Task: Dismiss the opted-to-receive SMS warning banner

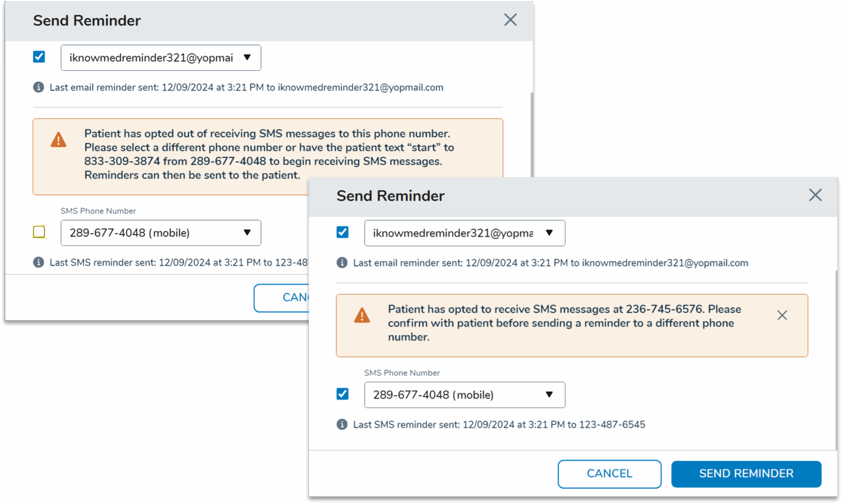Action: coord(782,315)
